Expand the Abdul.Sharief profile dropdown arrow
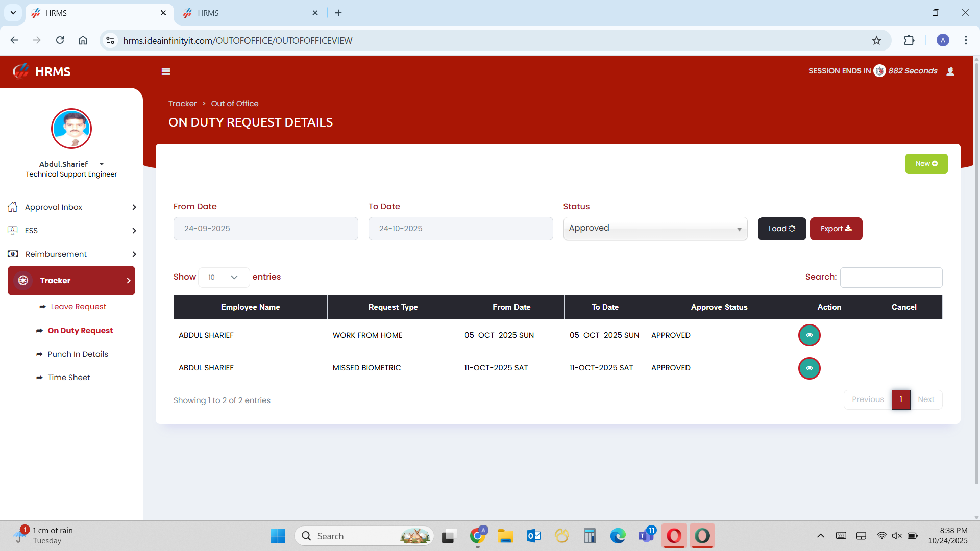 point(102,164)
